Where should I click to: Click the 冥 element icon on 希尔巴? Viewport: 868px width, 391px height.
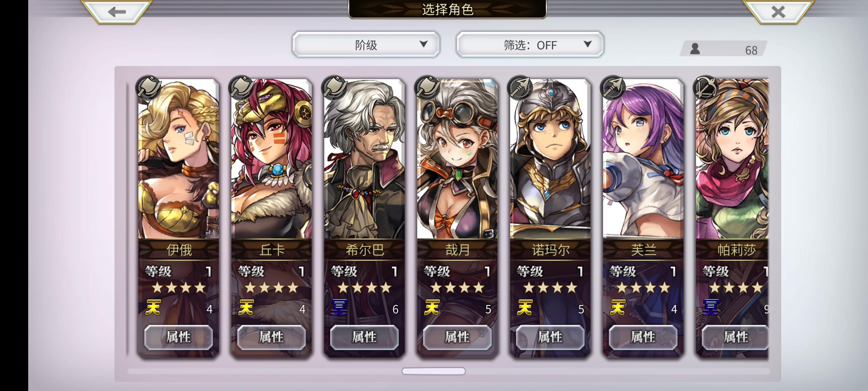[339, 307]
